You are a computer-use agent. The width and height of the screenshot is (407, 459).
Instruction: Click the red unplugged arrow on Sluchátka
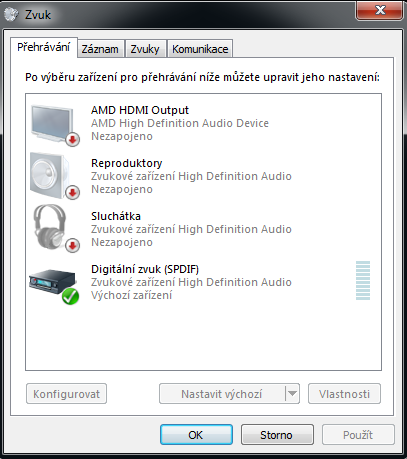pos(72,246)
